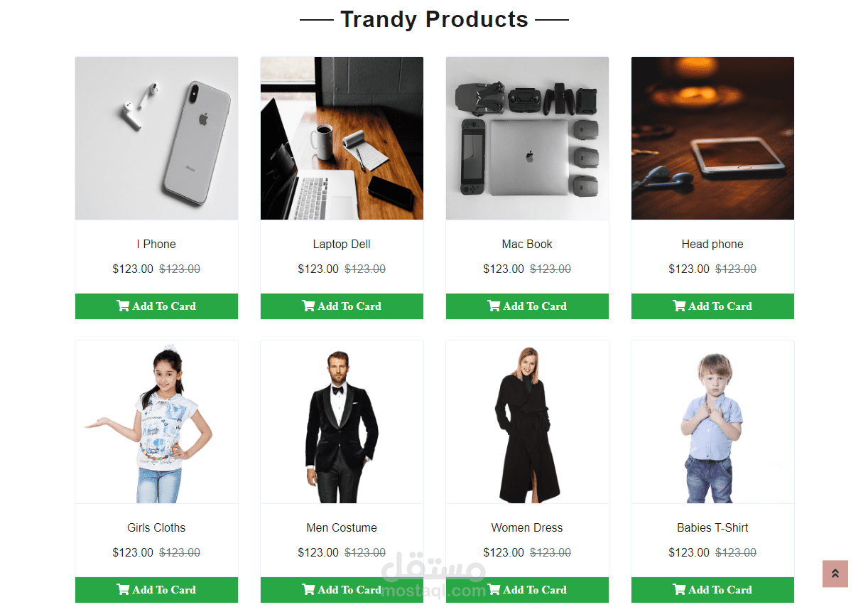View the Women Dress product image
Viewport: 868px width, 612px height.
coord(527,422)
